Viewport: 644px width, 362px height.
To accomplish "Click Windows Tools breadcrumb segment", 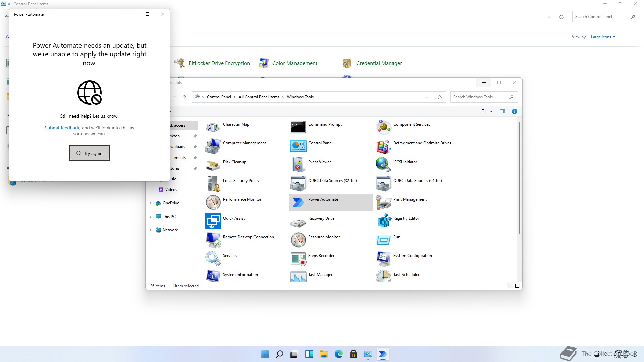I will coord(300,97).
